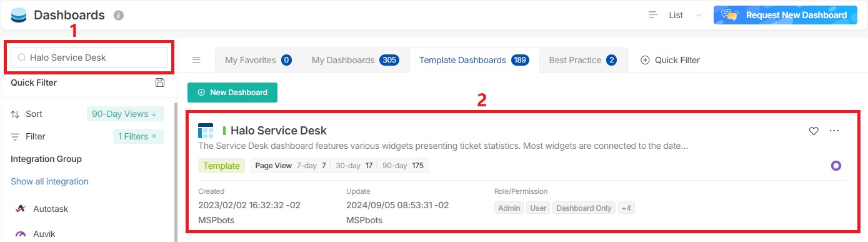Viewport: 868px width, 242px height.
Task: Click the Halo Service Desk search field
Action: 89,58
